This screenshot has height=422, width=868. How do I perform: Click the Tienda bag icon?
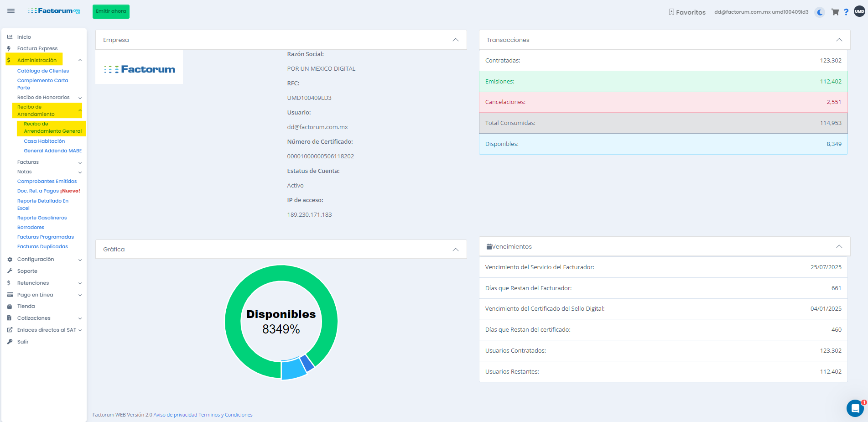pos(10,307)
